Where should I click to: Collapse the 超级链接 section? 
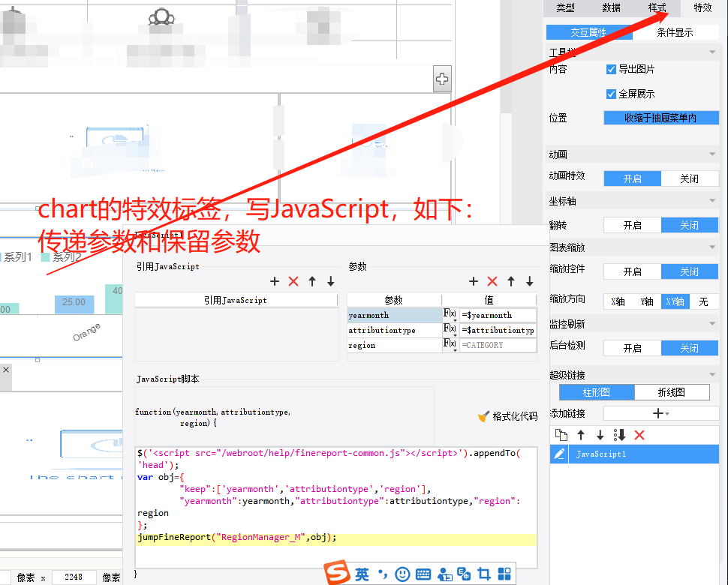[712, 375]
